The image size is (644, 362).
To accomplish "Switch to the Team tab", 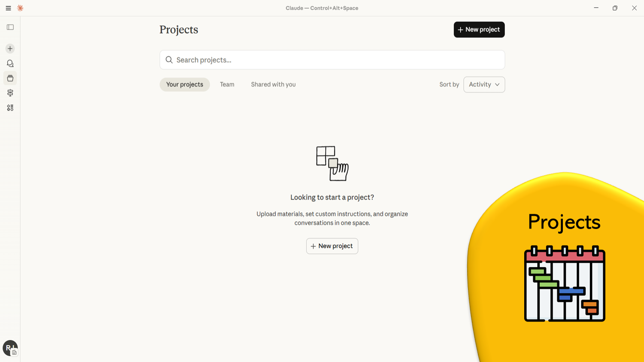I will [227, 85].
